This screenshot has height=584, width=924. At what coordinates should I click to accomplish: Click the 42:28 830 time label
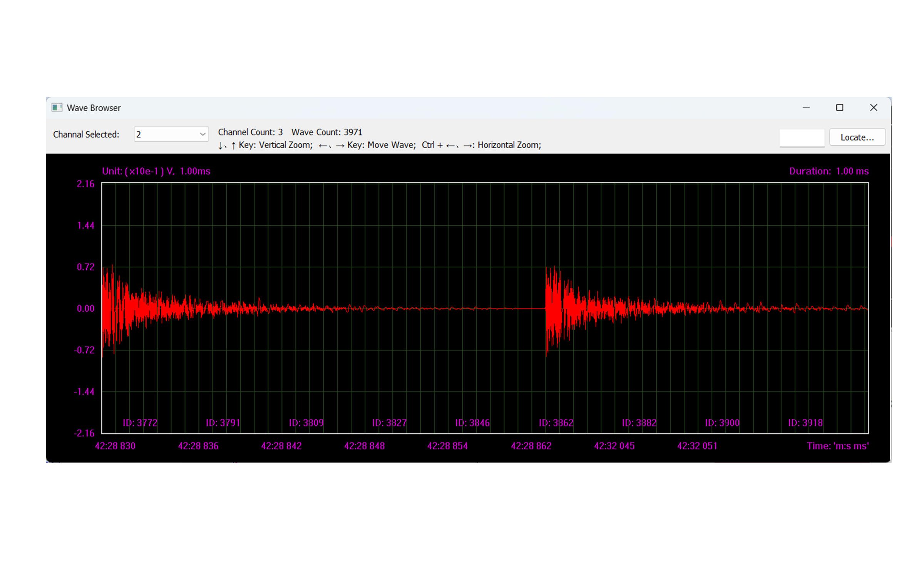coord(115,446)
